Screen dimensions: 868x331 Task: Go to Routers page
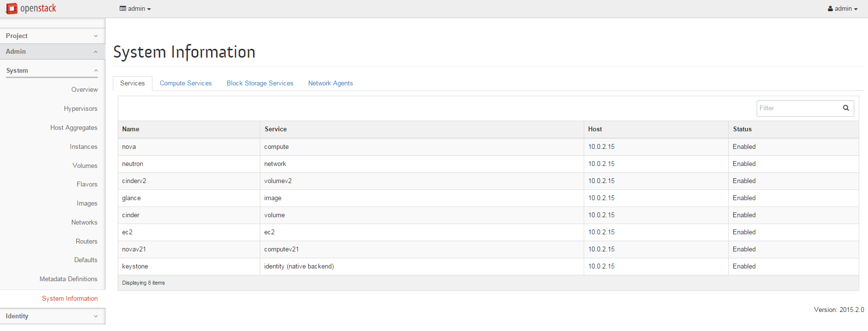pyautogui.click(x=86, y=241)
